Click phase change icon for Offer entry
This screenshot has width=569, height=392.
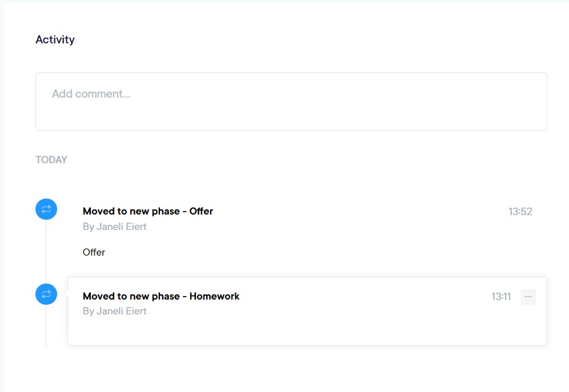[x=46, y=209]
